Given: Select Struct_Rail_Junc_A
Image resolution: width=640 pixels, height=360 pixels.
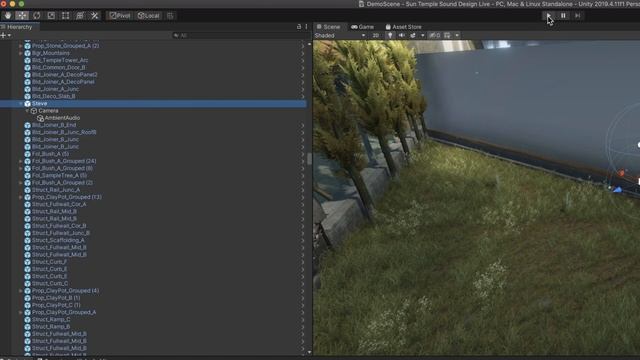Looking at the screenshot, I should pos(56,190).
